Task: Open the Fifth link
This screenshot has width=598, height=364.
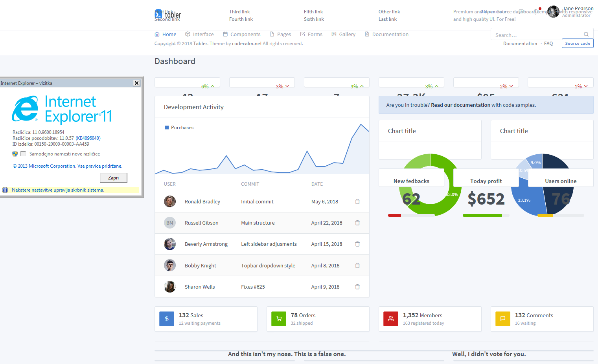Action: [313, 12]
